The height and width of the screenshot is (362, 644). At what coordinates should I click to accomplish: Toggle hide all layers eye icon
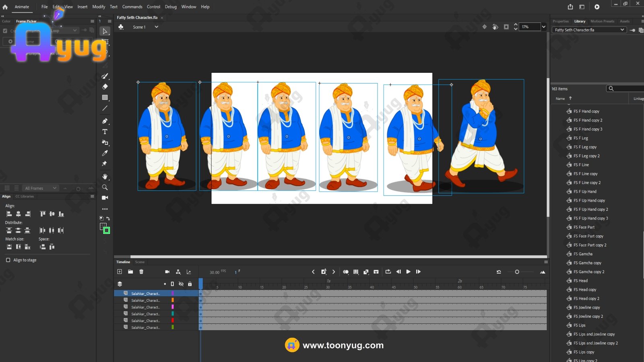181,284
